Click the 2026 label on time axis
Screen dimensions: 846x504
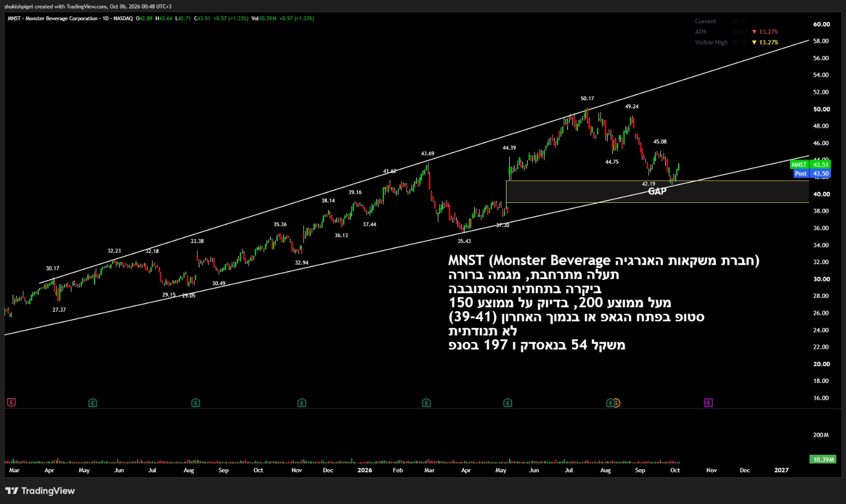click(x=365, y=470)
